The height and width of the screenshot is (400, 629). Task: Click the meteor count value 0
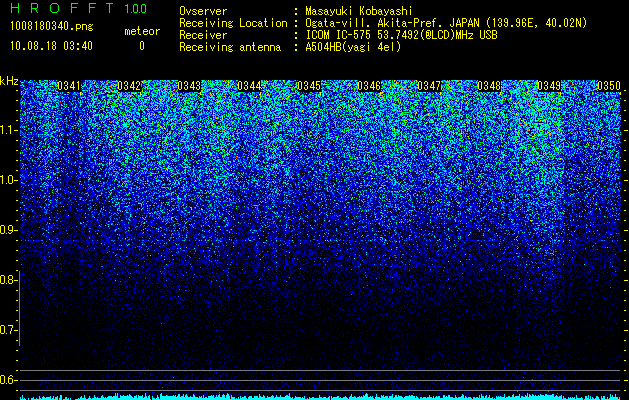(142, 46)
